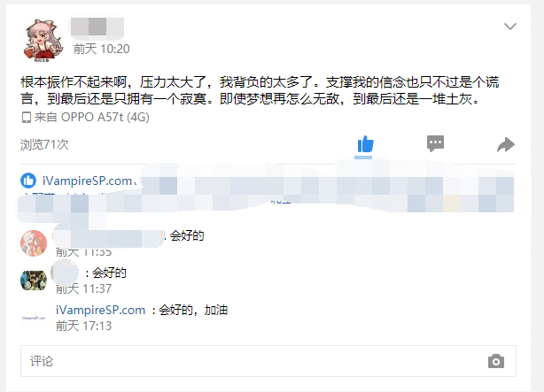Click the phone icon beside OPPO A57t
544x392 pixels.
[x=26, y=118]
